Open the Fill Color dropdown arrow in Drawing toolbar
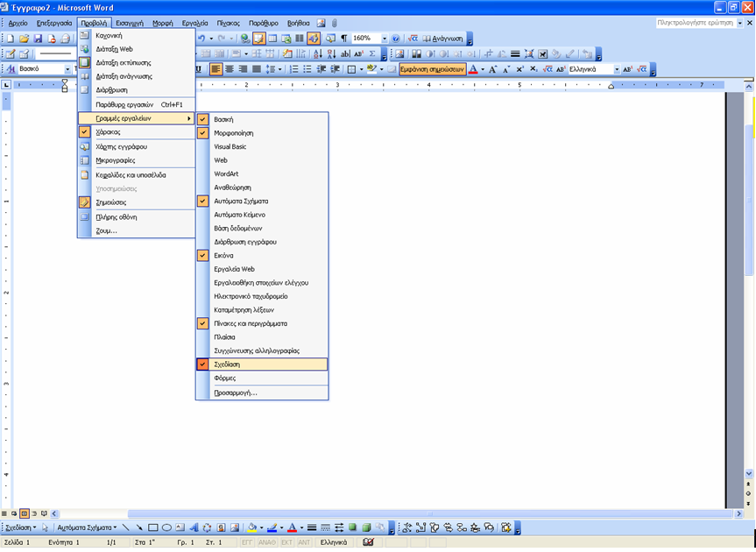 click(x=261, y=527)
